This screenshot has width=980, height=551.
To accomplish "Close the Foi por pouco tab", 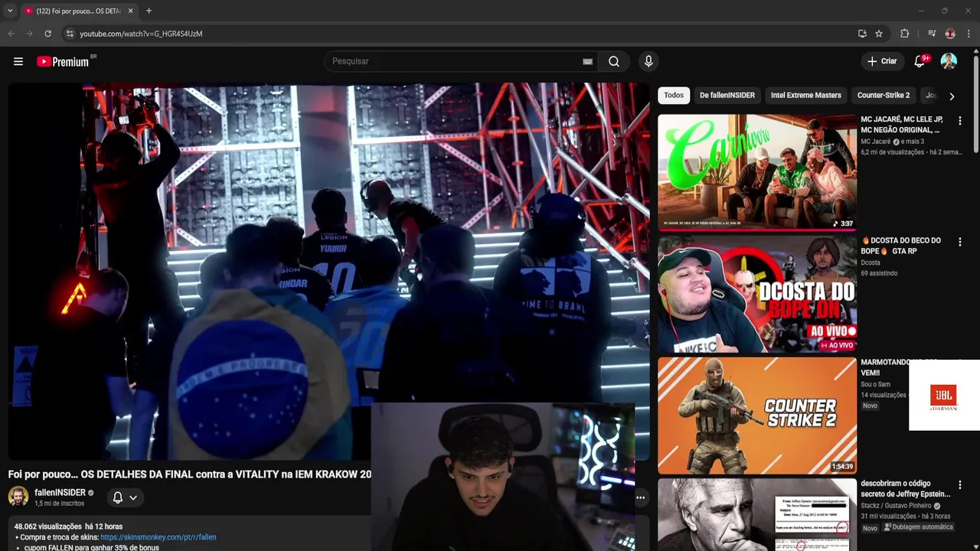I will click(130, 11).
